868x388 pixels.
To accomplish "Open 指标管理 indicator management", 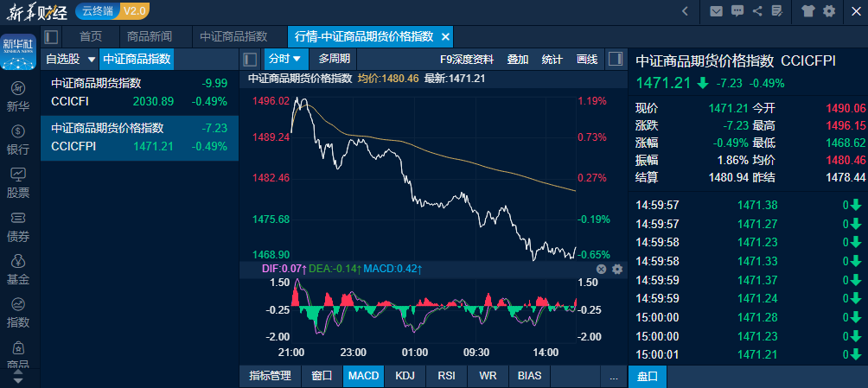I will point(270,377).
